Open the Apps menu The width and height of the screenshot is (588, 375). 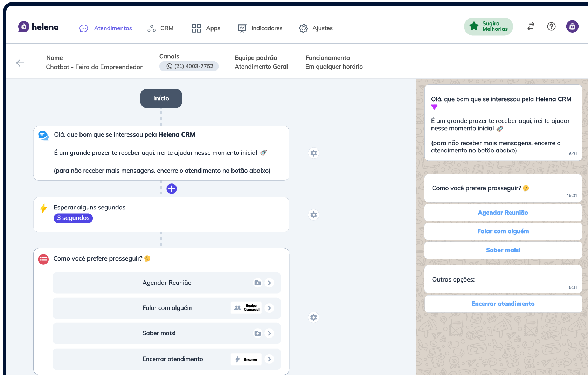coord(206,28)
